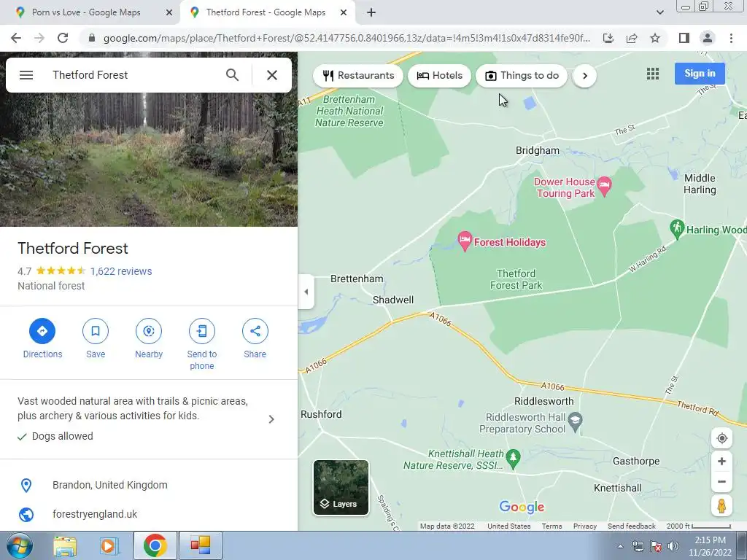
Task: Select the Things to do chip
Action: point(522,76)
